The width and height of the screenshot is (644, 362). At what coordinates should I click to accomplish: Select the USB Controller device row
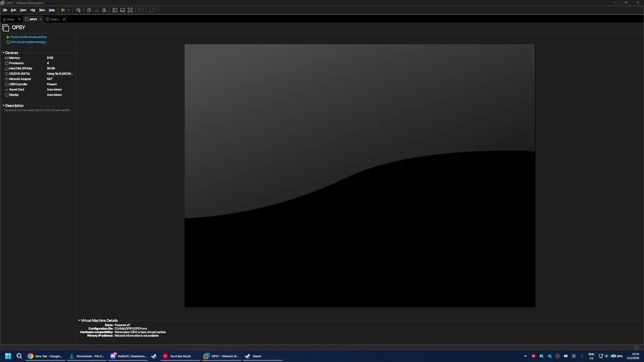coord(38,84)
